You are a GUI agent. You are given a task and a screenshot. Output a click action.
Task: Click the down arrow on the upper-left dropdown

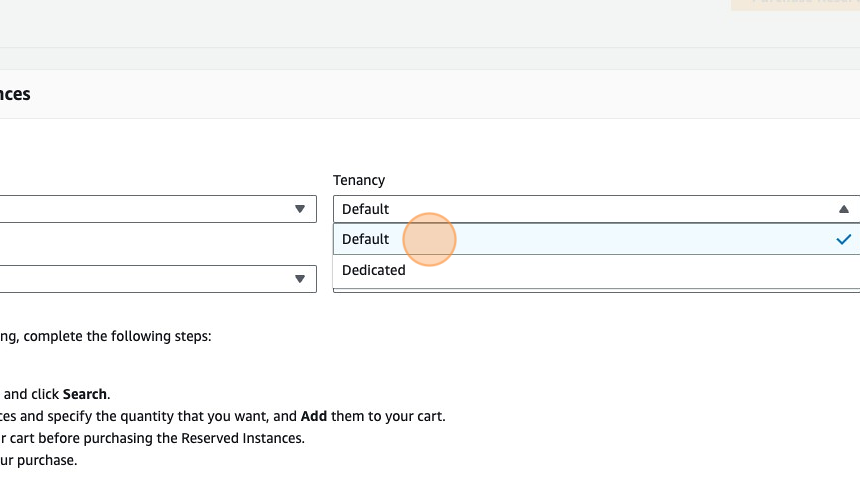tap(299, 209)
